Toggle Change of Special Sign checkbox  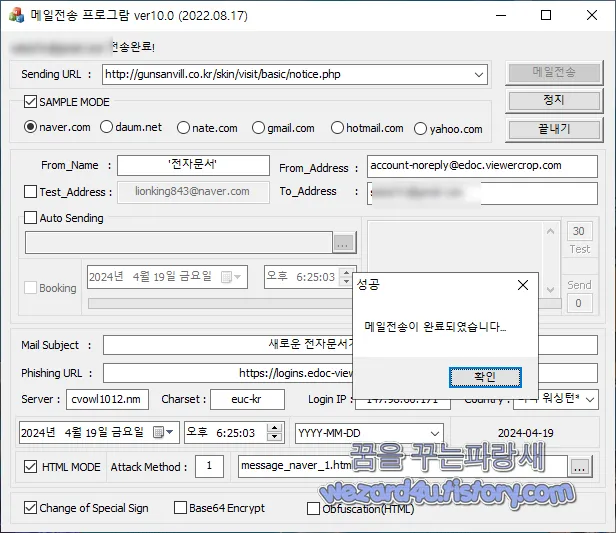30,507
